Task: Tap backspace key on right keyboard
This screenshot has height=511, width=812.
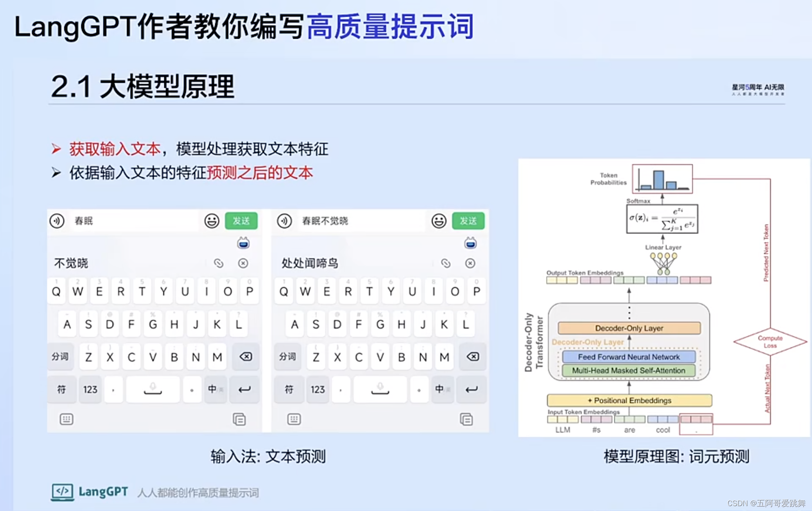Action: point(473,357)
